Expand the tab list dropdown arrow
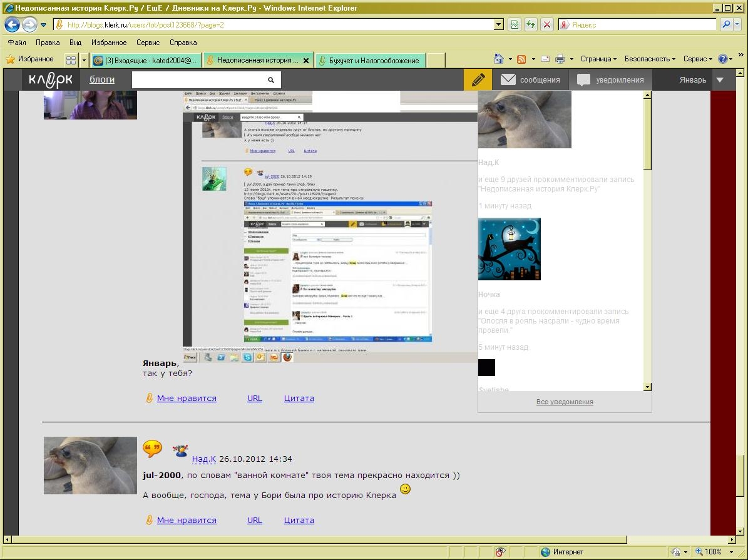The width and height of the screenshot is (748, 560). (x=85, y=60)
